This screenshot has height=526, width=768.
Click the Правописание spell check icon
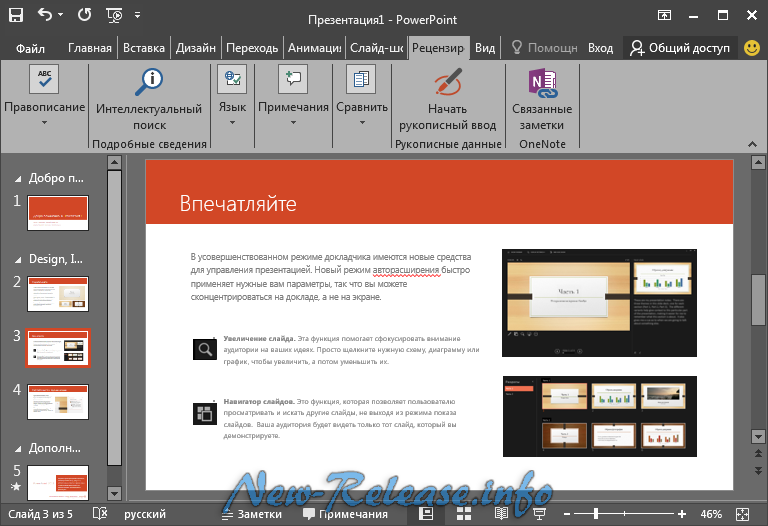pos(44,80)
